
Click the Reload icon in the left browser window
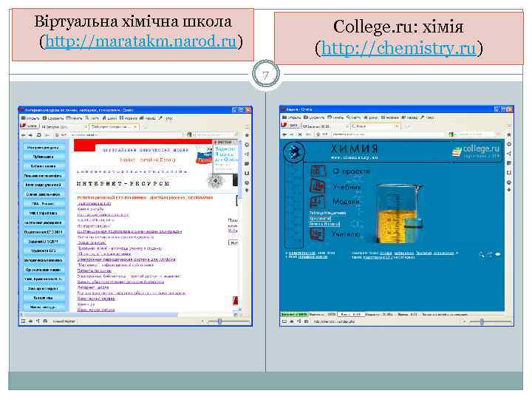point(39,135)
